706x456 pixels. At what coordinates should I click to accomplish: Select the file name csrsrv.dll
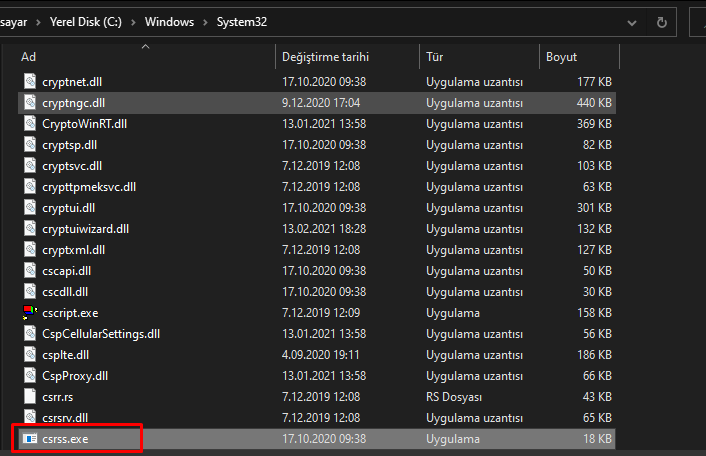65,418
